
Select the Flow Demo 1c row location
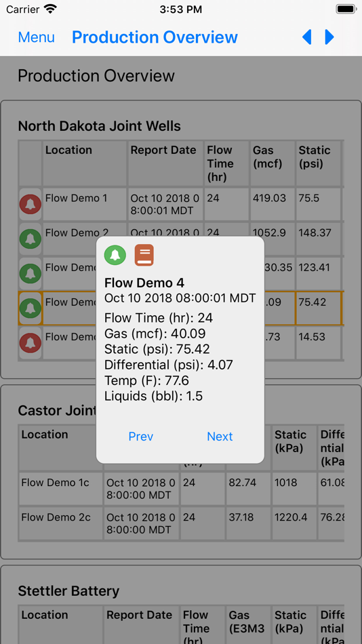pos(61,488)
